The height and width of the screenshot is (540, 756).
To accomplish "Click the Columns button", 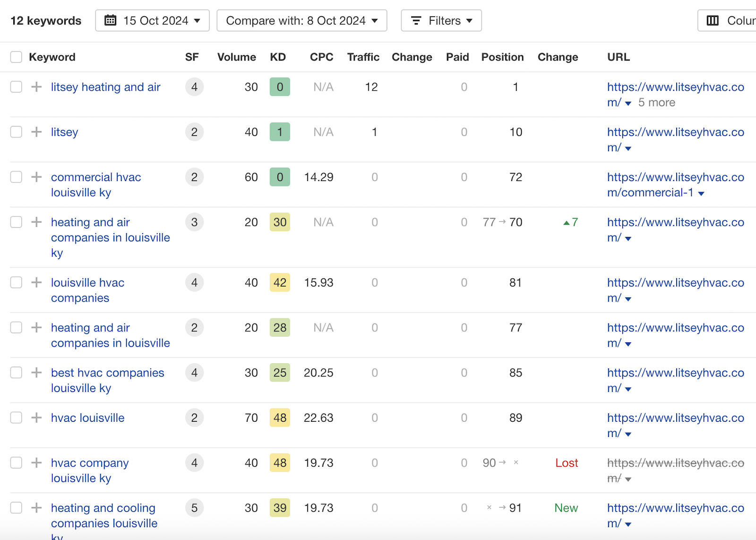I will 727,21.
